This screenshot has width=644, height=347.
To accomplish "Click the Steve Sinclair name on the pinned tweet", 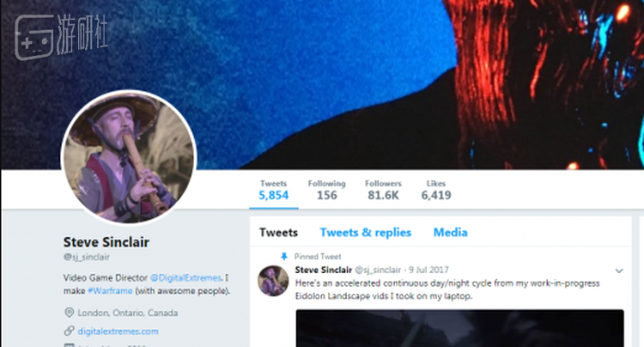I will [324, 270].
